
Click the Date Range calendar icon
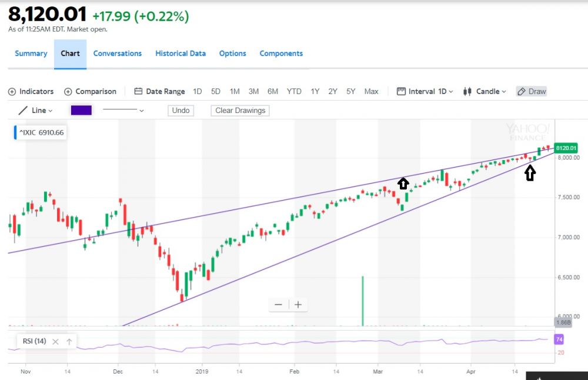(138, 92)
